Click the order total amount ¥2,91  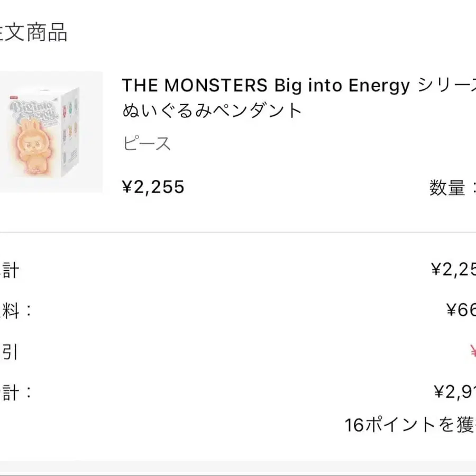pos(455,392)
